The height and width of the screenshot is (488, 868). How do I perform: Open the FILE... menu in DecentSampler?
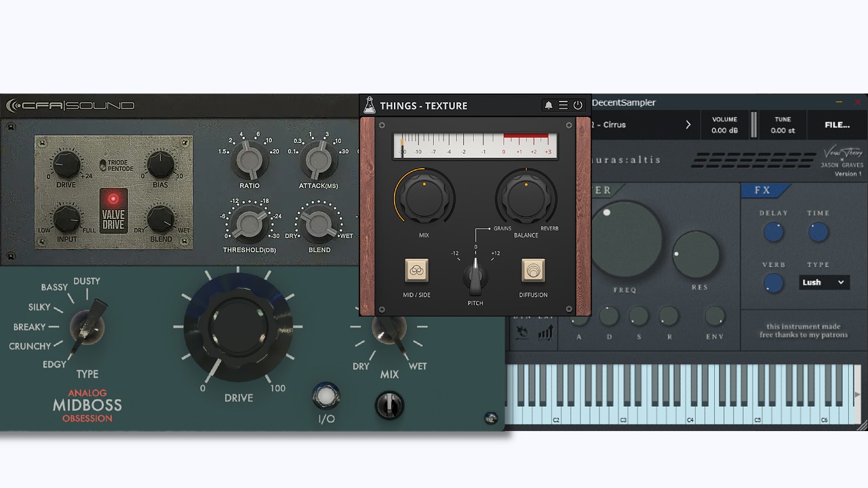point(837,125)
